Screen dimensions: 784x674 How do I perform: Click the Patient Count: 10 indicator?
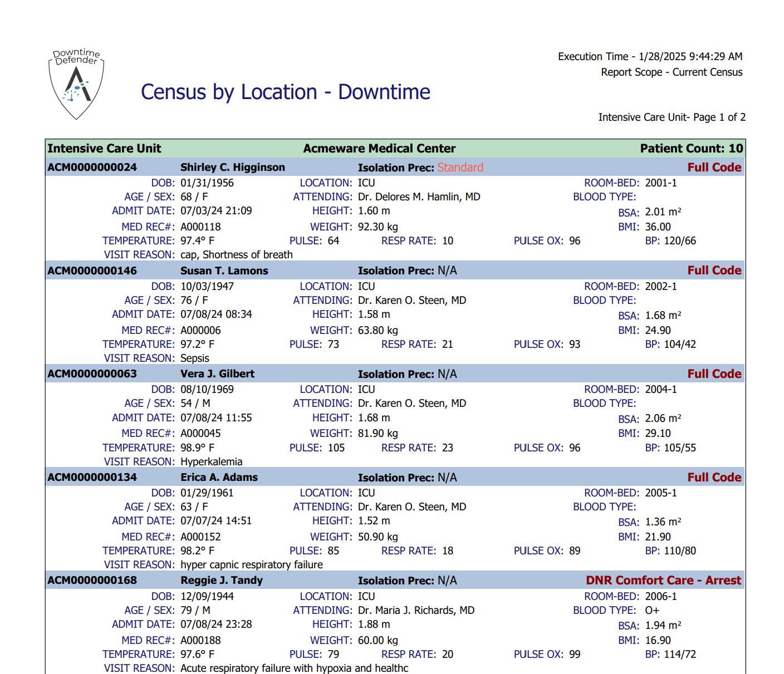[x=690, y=148]
